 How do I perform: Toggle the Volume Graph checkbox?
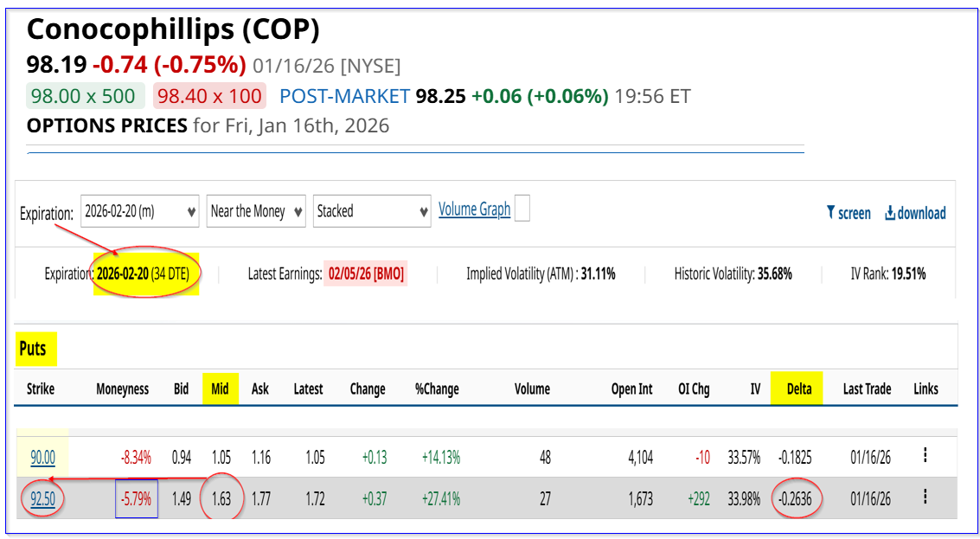coord(522,209)
